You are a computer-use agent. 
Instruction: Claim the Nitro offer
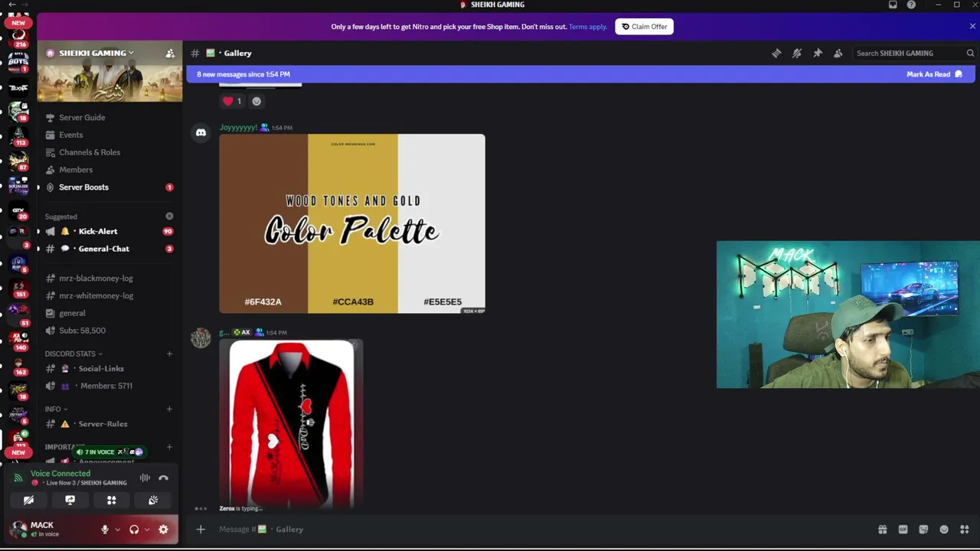point(644,27)
